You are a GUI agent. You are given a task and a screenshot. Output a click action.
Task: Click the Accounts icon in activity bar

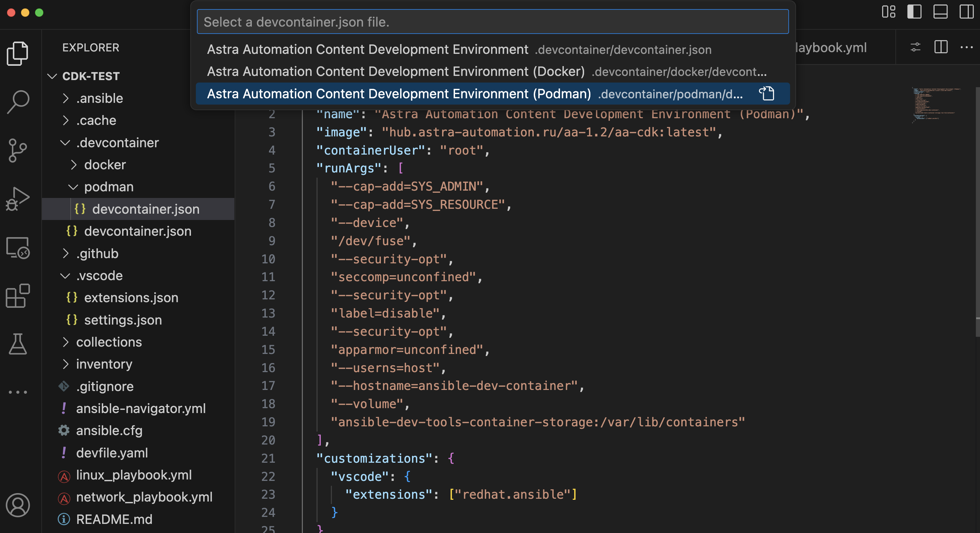coord(17,505)
